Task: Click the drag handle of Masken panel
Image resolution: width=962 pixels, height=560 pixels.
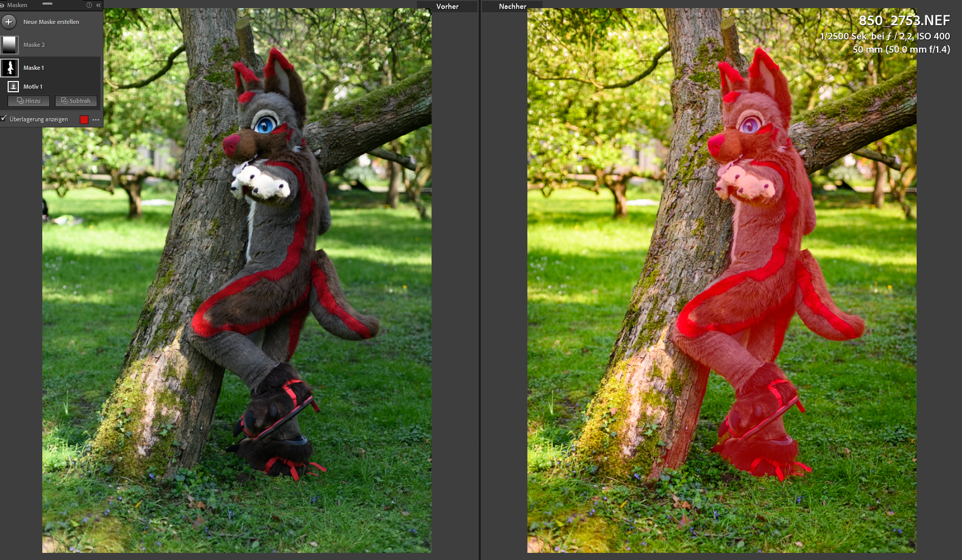Action: coord(47,4)
